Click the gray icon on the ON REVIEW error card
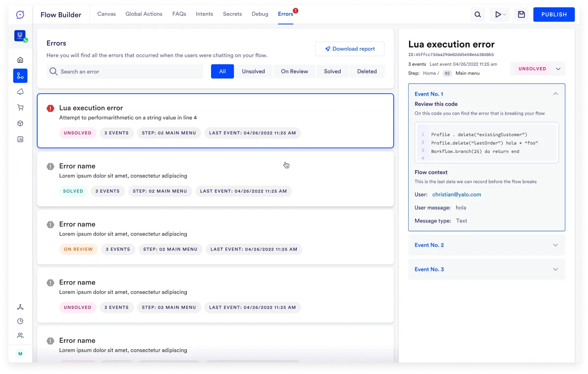This screenshot has height=374, width=588. coord(50,225)
